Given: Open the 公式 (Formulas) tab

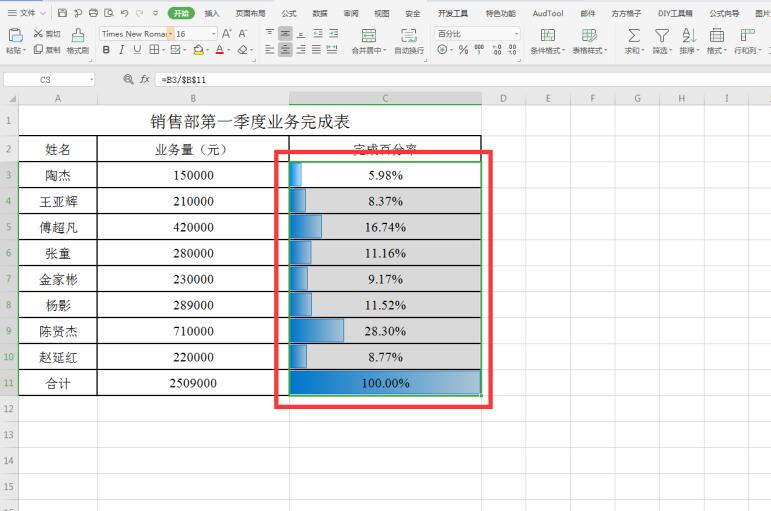Looking at the screenshot, I should click(288, 13).
